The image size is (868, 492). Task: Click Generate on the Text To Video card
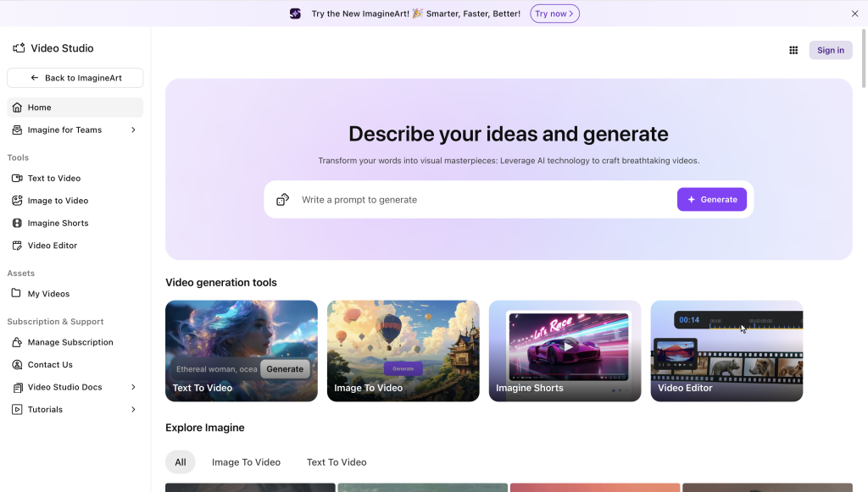pyautogui.click(x=285, y=369)
